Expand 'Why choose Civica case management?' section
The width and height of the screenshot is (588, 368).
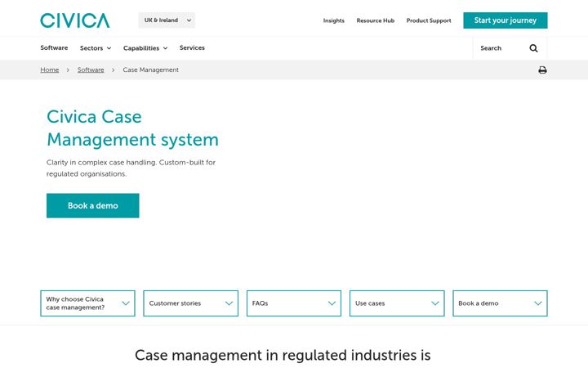[x=87, y=303]
